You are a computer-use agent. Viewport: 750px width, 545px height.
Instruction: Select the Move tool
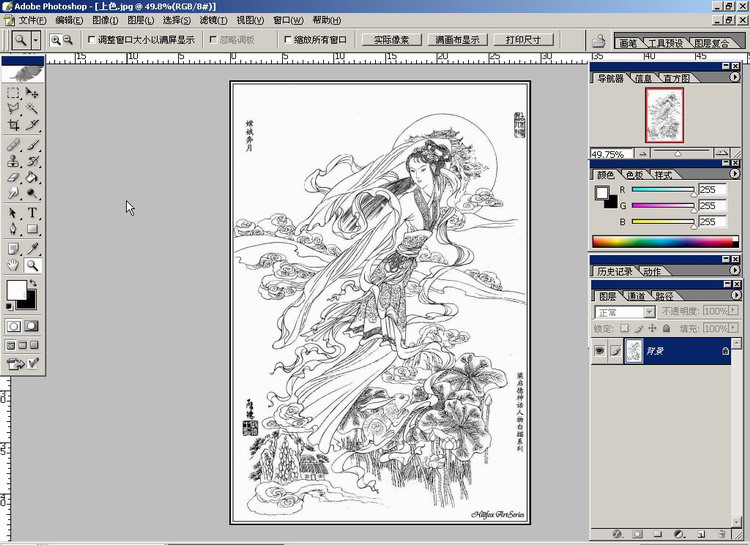tap(32, 92)
